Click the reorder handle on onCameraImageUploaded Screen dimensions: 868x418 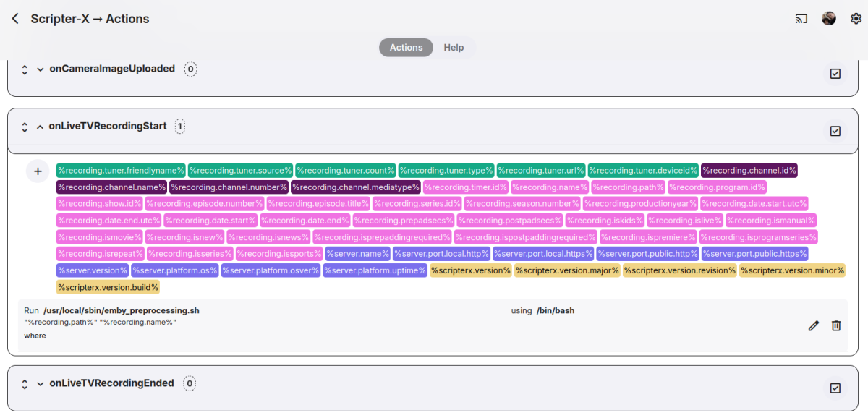[24, 68]
